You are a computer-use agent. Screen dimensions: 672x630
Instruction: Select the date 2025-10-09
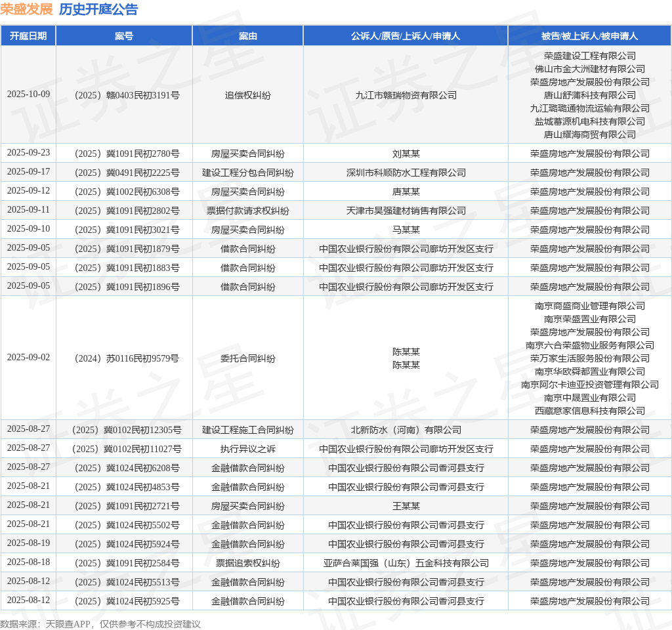[x=28, y=94]
